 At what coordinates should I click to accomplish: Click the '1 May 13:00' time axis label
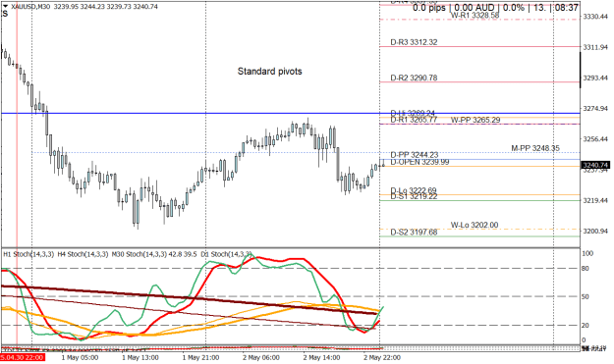pos(140,357)
